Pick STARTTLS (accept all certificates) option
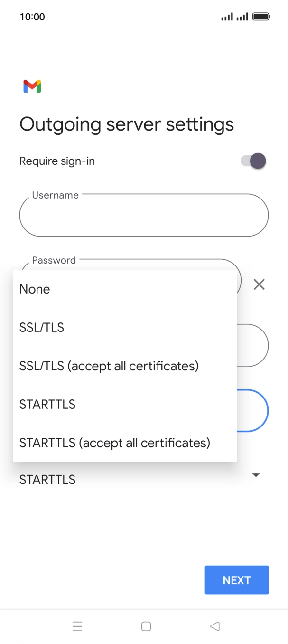 (115, 443)
